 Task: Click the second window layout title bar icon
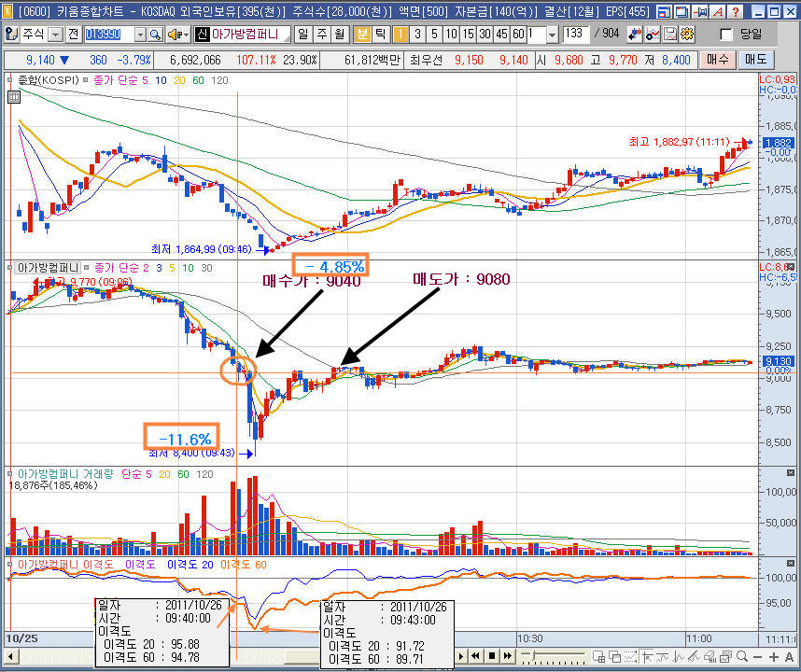682,11
